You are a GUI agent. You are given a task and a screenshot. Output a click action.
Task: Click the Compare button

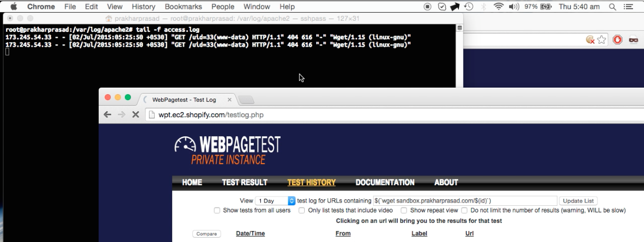[206, 234]
